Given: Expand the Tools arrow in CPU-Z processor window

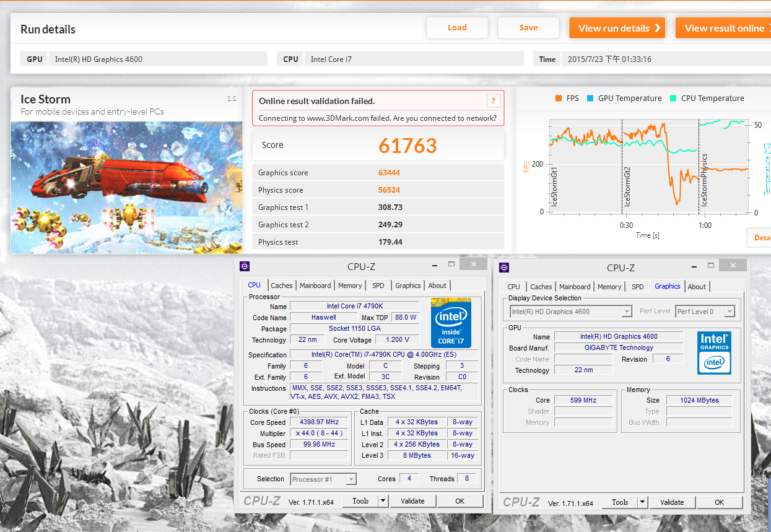Looking at the screenshot, I should click(x=383, y=501).
